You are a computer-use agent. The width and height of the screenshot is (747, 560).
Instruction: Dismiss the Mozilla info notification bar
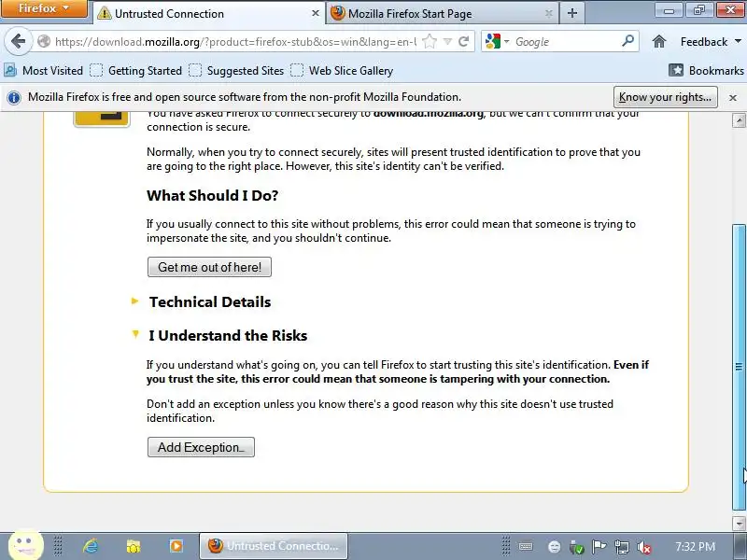(x=733, y=98)
